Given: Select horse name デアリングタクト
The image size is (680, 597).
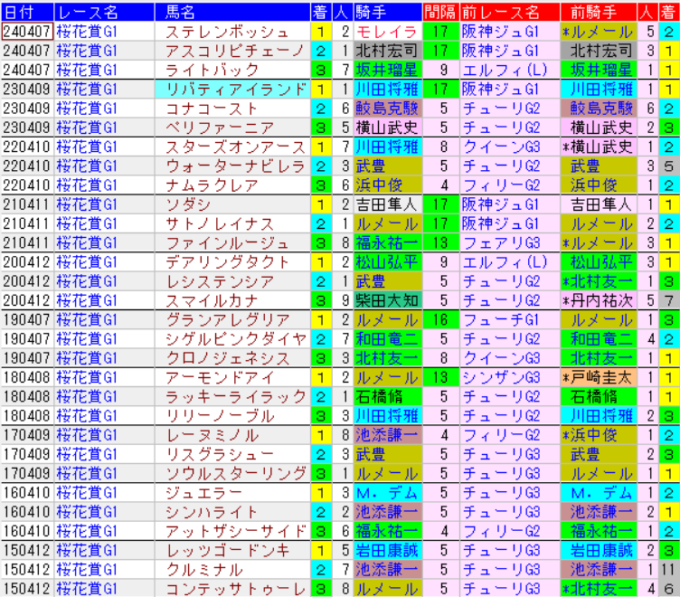Looking at the screenshot, I should (x=227, y=262).
